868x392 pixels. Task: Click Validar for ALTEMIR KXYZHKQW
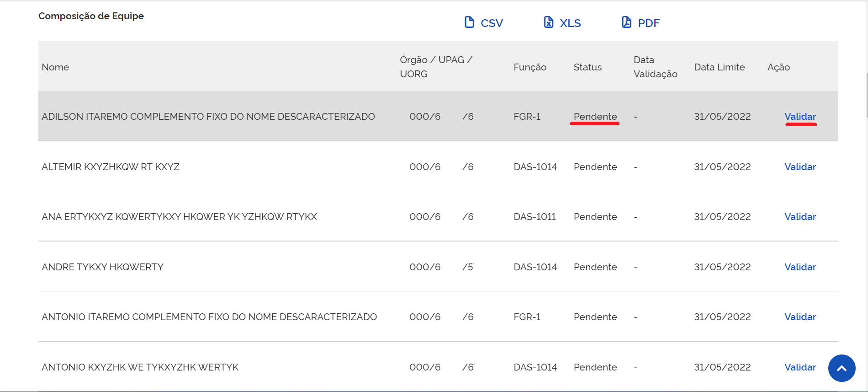(800, 167)
